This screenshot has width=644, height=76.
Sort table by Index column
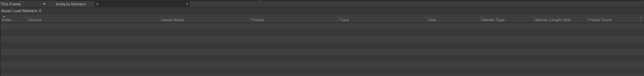[x=7, y=20]
